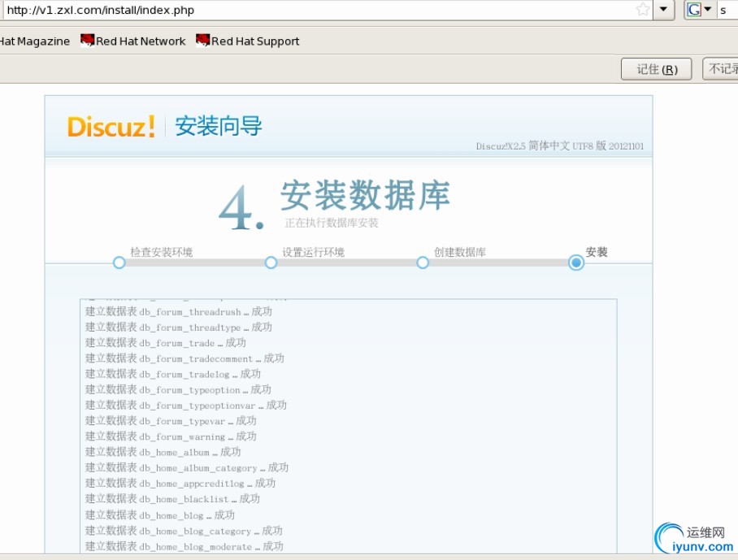Select the db_forum_warning log line
This screenshot has height=560, width=738.
171,436
